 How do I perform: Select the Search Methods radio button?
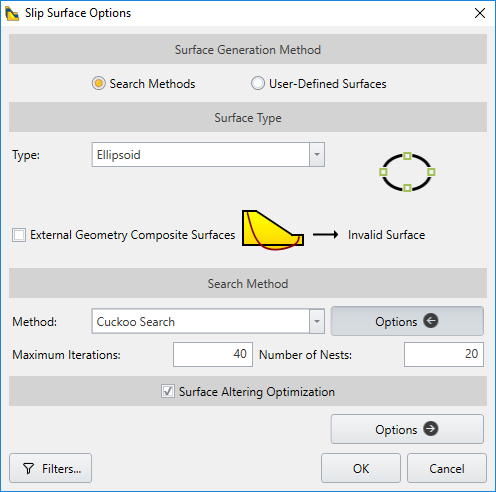(99, 83)
